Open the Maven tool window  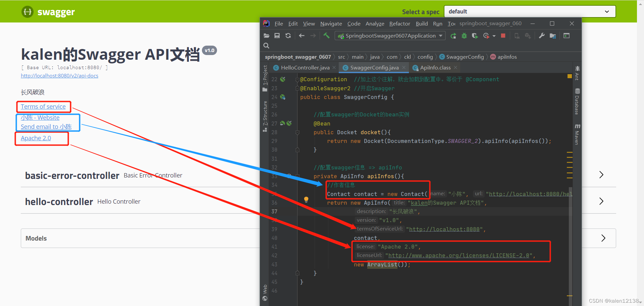point(577,134)
